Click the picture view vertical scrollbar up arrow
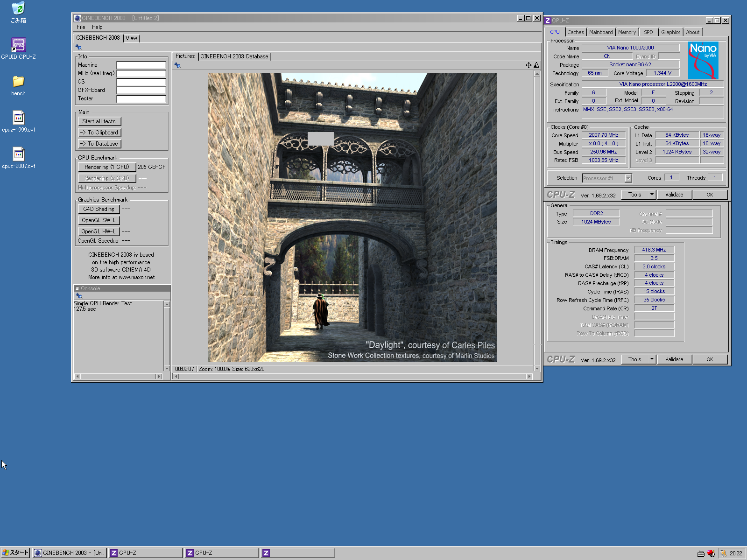Viewport: 747px width, 560px height. (537, 74)
